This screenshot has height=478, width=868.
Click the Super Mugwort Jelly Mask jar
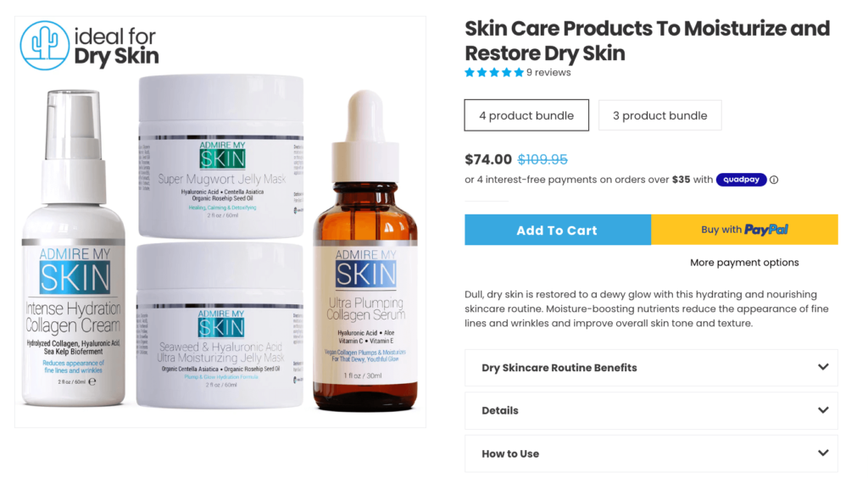pos(221,157)
